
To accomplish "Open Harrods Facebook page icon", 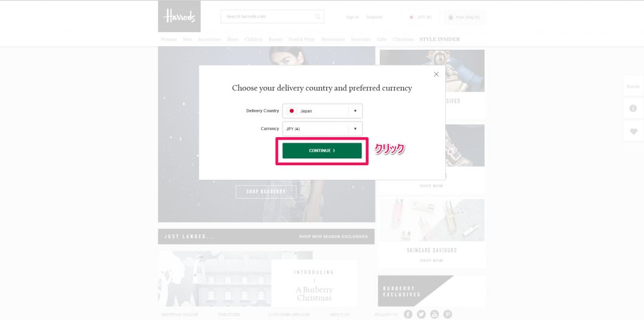I will (408, 315).
